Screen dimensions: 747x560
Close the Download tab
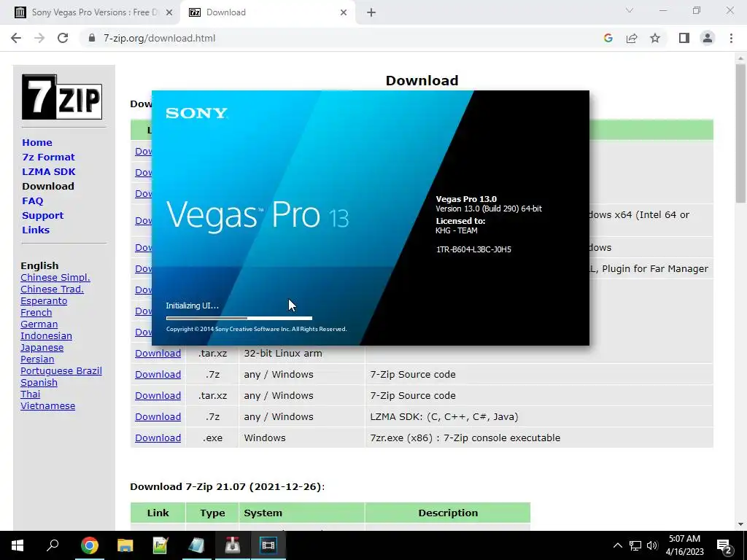tap(344, 12)
